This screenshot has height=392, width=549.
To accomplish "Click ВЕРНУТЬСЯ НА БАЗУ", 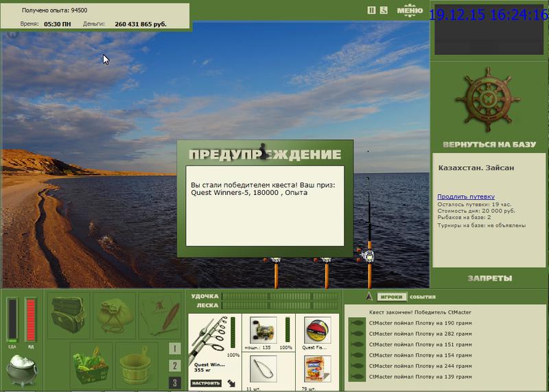I will click(489, 145).
